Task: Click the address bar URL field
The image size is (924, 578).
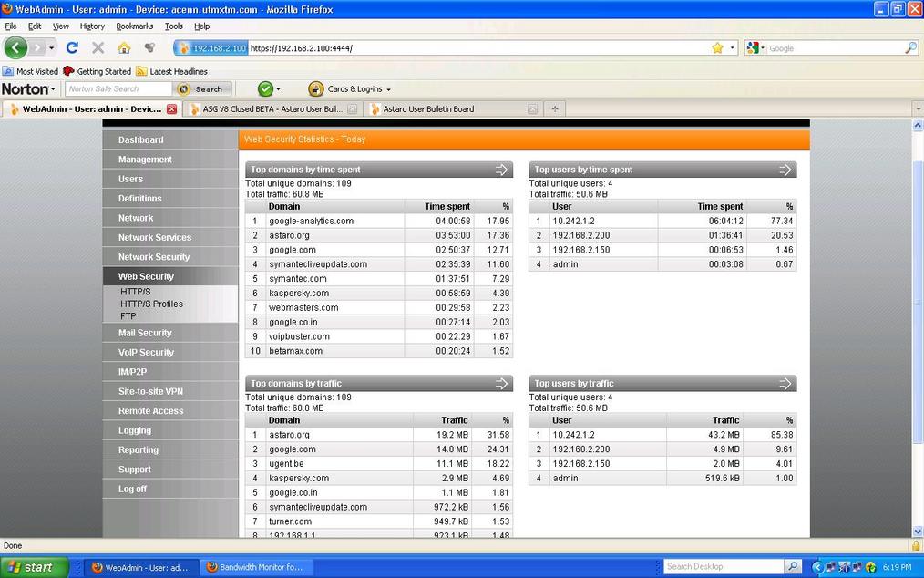Action: (474, 47)
